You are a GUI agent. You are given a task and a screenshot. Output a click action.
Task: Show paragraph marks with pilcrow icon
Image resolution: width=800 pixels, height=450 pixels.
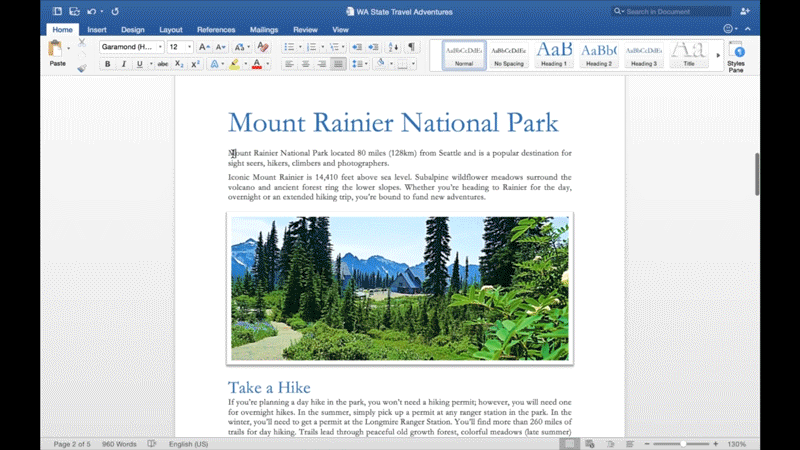click(x=411, y=47)
